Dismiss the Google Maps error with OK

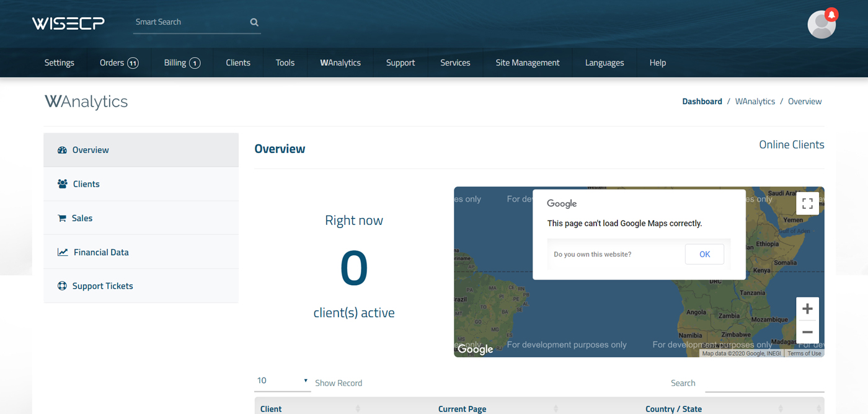pos(704,254)
